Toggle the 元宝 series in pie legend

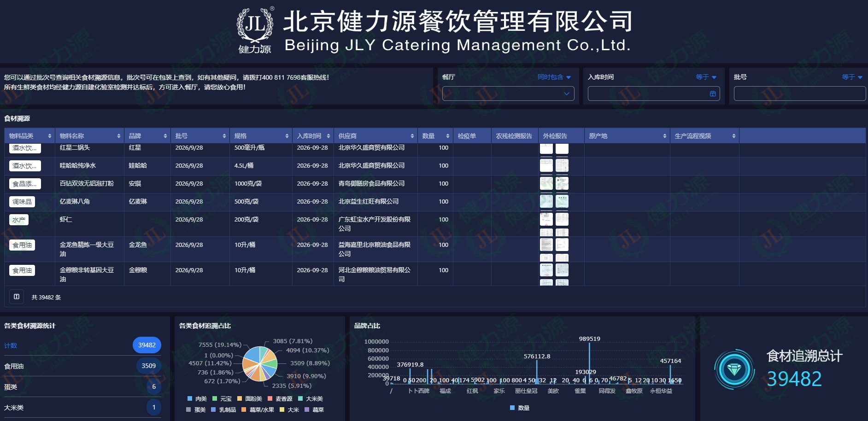(x=222, y=398)
